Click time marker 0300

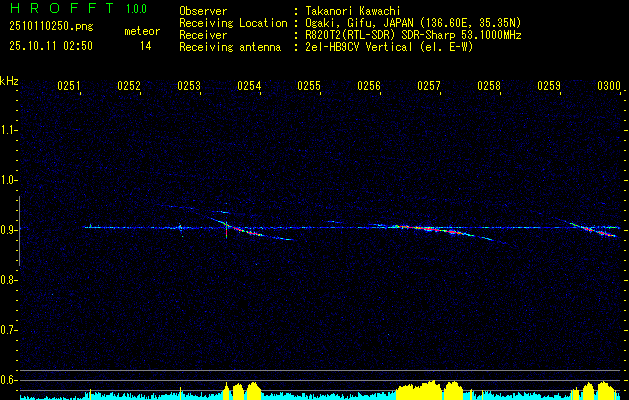coord(609,86)
